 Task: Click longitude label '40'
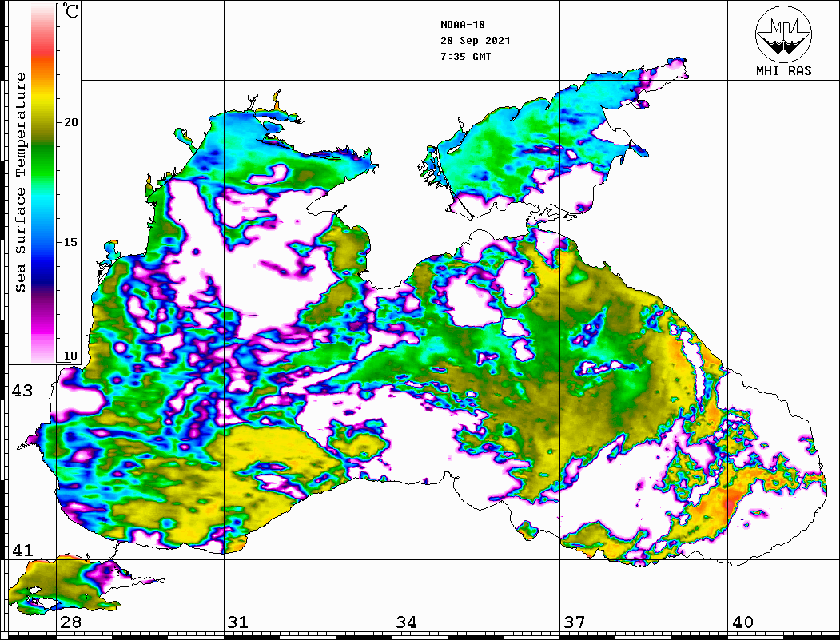[742, 622]
